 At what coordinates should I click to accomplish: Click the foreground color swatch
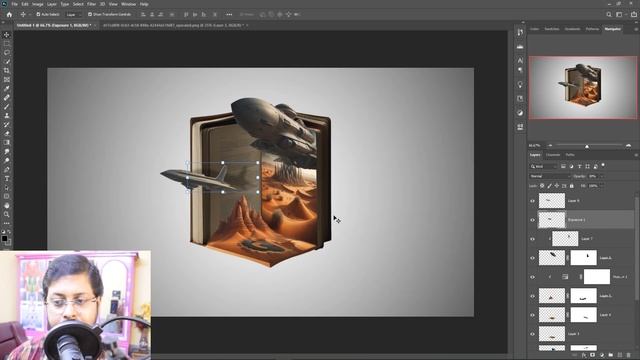[x=4, y=238]
